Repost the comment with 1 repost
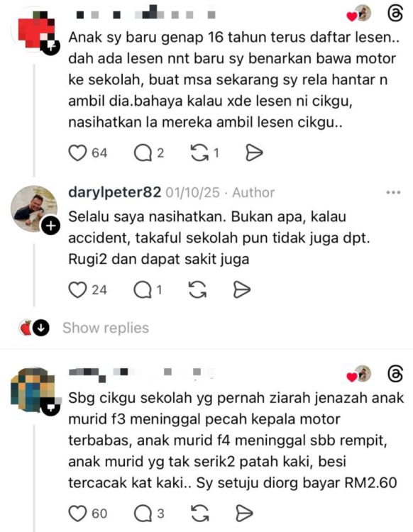 pyautogui.click(x=199, y=153)
